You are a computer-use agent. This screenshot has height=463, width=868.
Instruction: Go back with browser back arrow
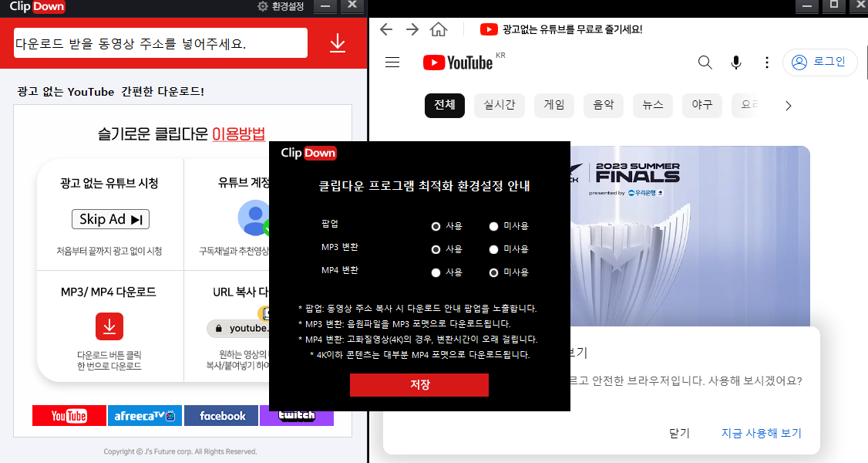[x=386, y=29]
